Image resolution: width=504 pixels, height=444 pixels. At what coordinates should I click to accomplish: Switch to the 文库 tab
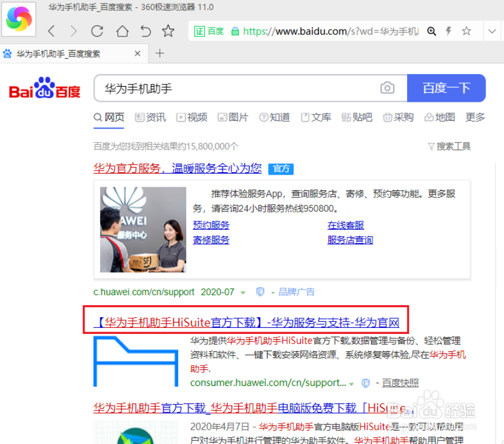316,117
